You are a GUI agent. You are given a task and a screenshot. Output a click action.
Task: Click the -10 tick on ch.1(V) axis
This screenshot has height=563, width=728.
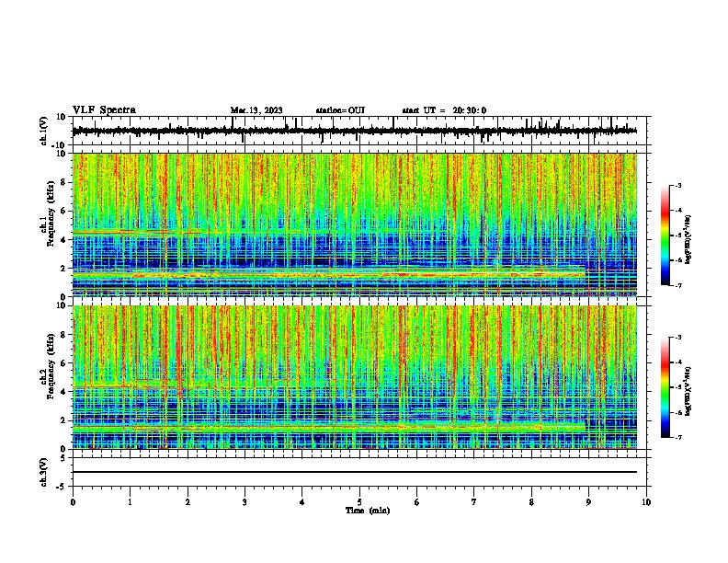[59, 145]
